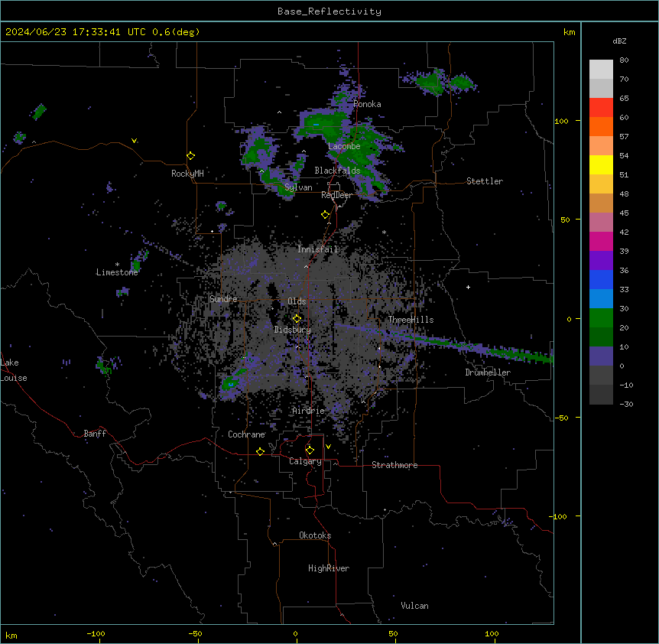Click the yellow diamond marker south of RedDeer

pyautogui.click(x=325, y=215)
